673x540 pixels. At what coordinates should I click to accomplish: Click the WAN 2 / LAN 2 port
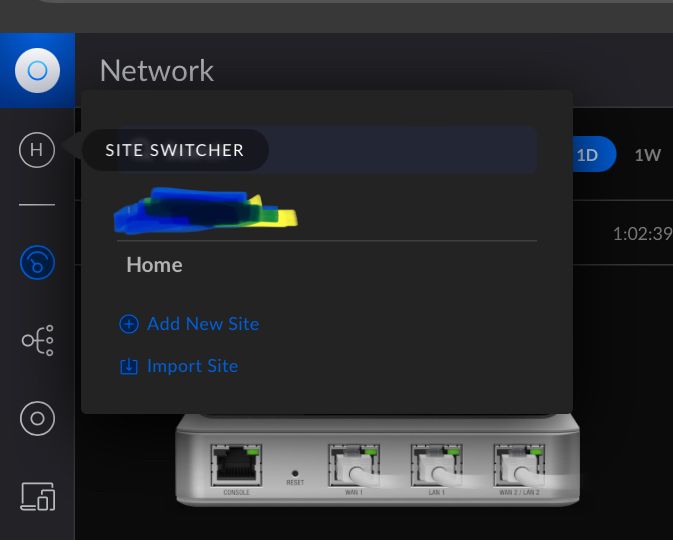click(518, 466)
